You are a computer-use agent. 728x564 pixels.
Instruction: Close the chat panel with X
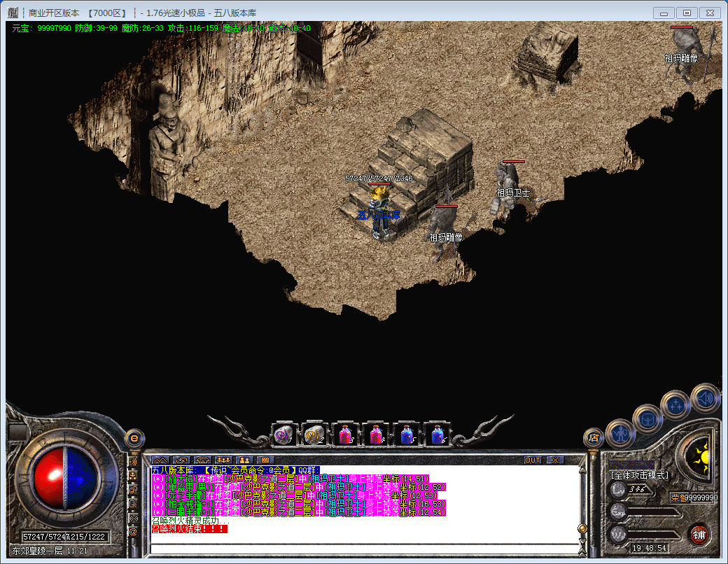pyautogui.click(x=555, y=460)
